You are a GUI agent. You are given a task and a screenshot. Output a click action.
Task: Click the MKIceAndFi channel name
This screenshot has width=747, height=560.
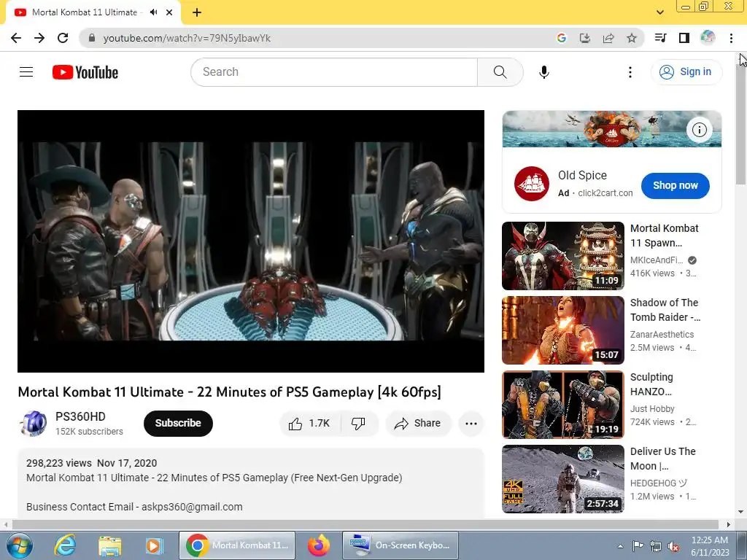657,260
